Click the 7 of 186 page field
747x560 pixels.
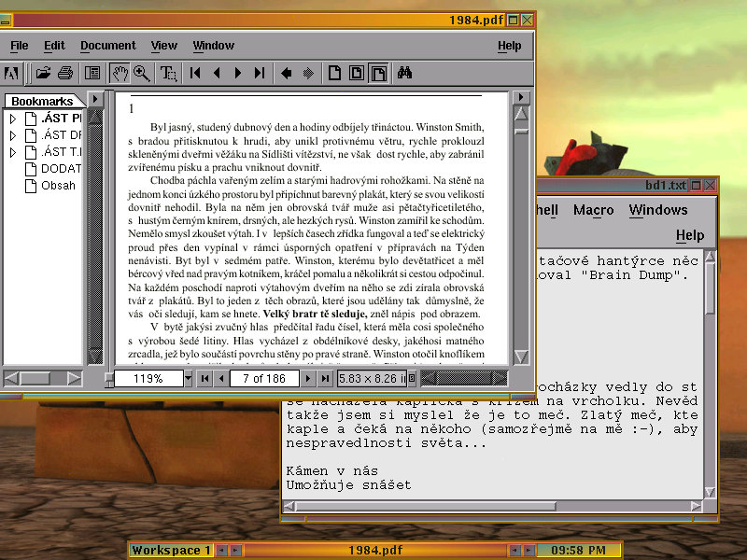click(264, 379)
